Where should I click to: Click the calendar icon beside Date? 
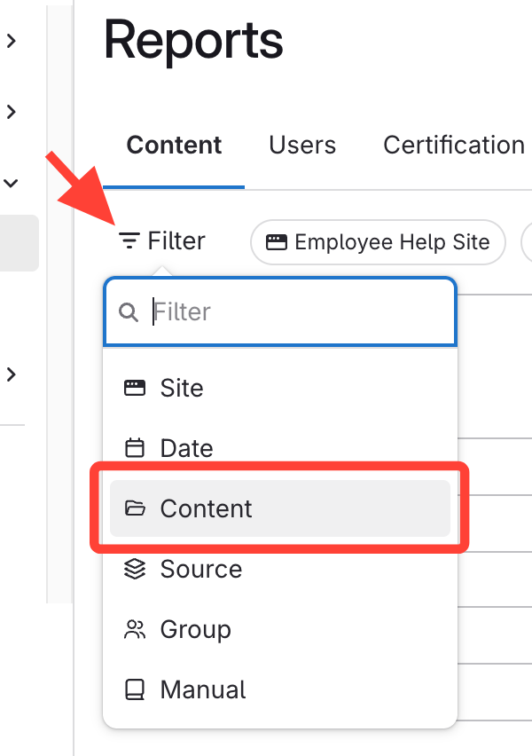pos(135,448)
